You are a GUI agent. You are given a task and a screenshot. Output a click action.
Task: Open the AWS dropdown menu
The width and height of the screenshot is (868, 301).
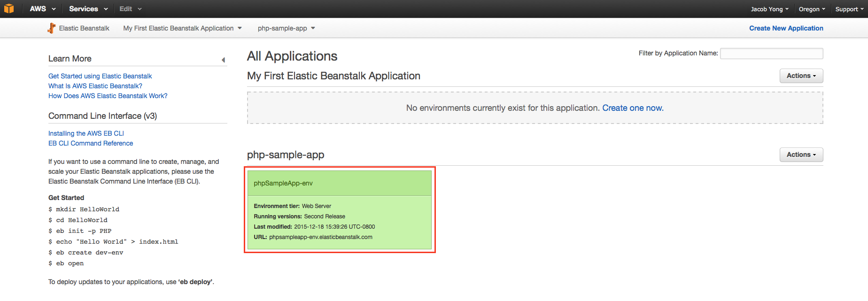pos(43,9)
